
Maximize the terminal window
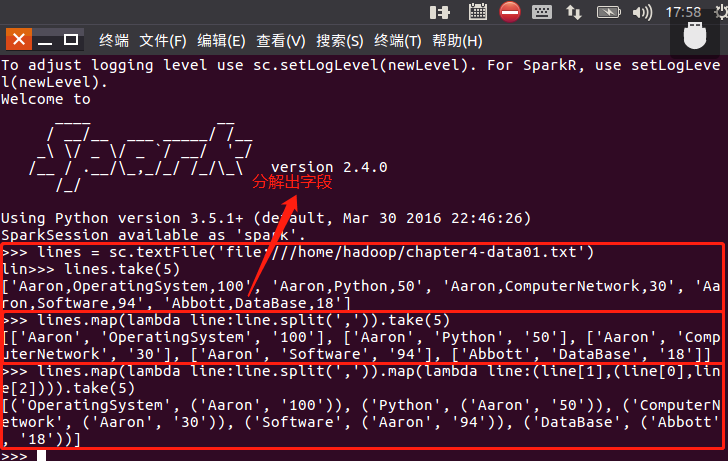click(71, 40)
